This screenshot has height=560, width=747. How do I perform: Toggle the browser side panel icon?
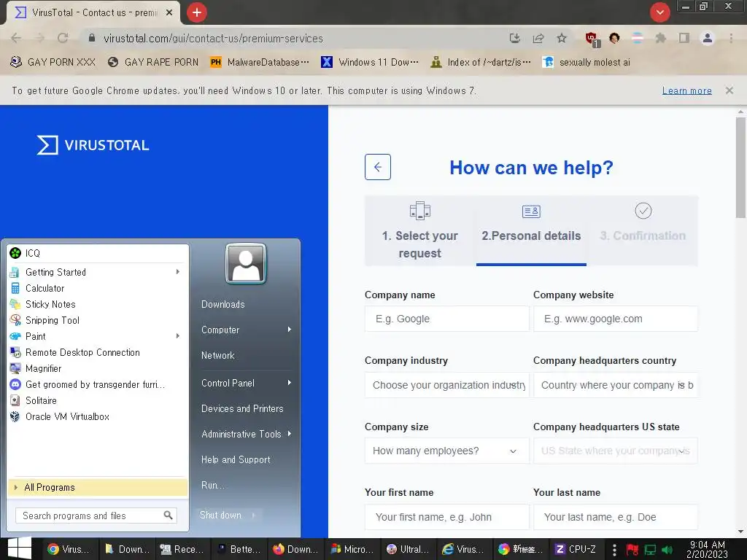click(684, 38)
